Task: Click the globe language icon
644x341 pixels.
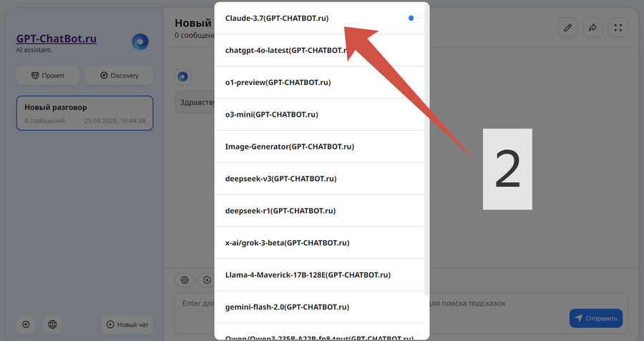Action: pos(52,324)
